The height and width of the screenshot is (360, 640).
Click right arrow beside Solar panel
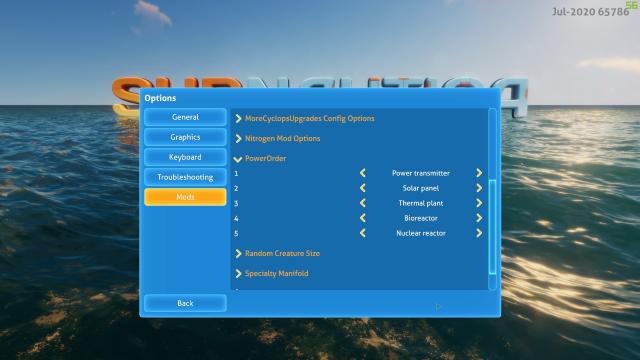(479, 188)
